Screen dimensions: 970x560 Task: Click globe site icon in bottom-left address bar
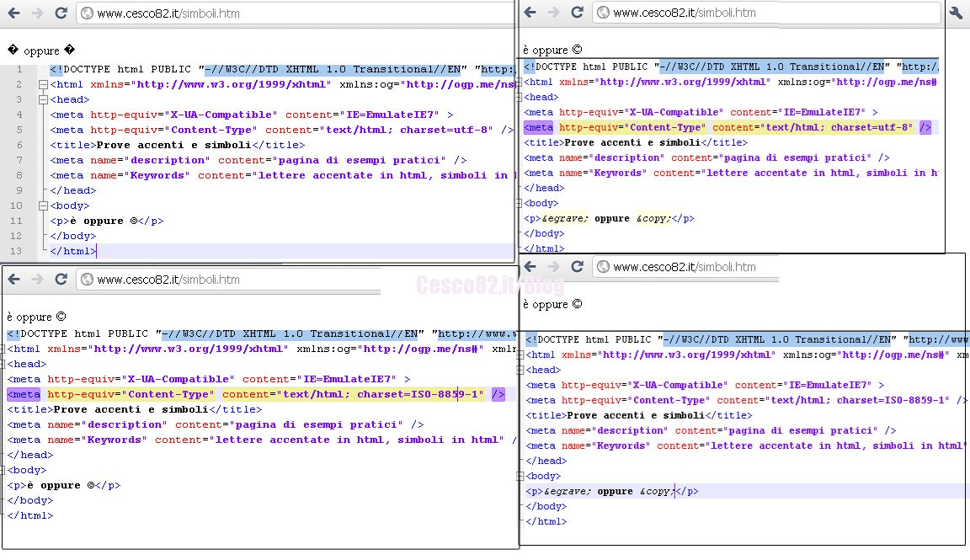(x=88, y=279)
